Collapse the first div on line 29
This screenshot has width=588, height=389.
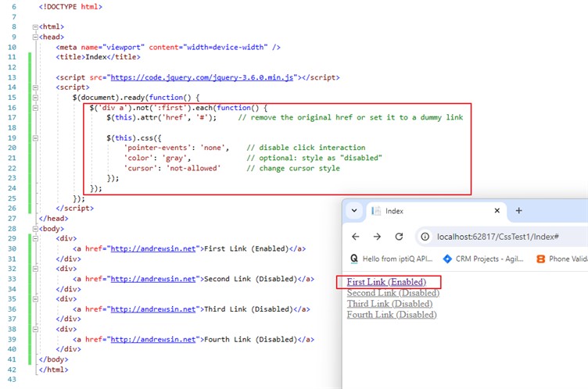pos(35,238)
